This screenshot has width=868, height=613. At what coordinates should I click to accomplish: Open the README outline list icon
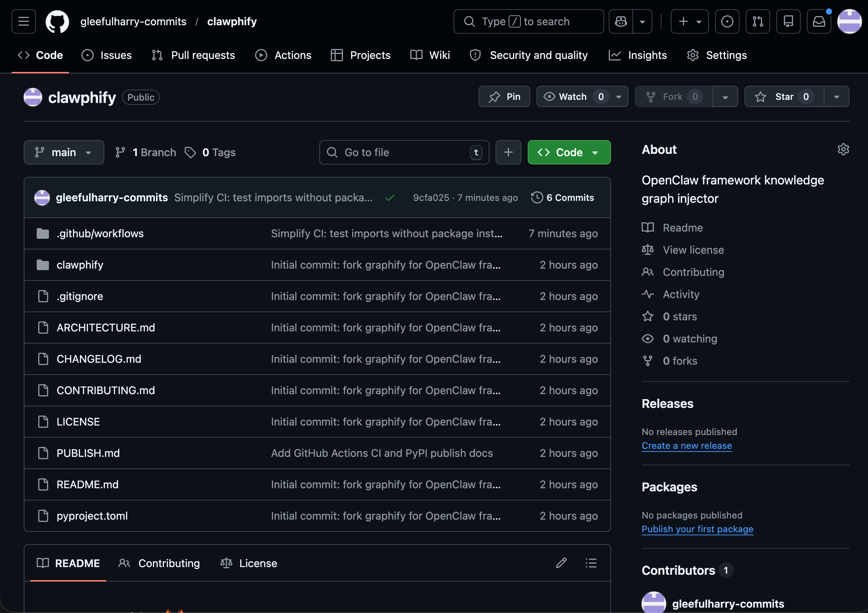pos(591,563)
